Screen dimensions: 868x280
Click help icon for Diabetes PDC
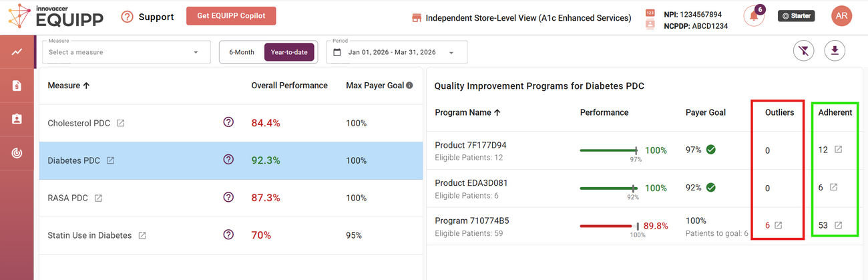pyautogui.click(x=228, y=160)
